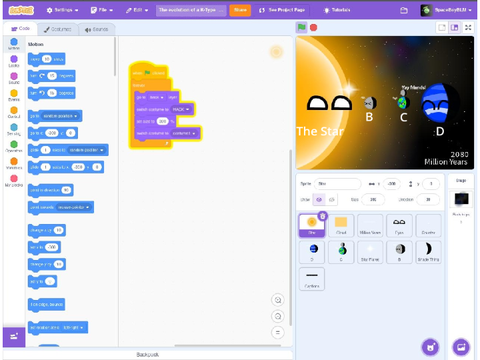Open the Backpack panel
This screenshot has height=360, width=480.
click(x=148, y=355)
